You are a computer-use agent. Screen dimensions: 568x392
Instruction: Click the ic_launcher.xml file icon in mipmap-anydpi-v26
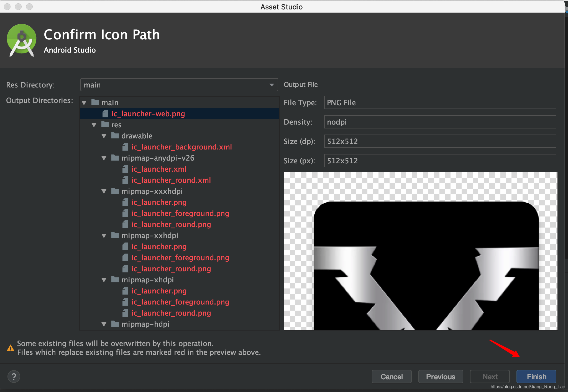pyautogui.click(x=126, y=169)
